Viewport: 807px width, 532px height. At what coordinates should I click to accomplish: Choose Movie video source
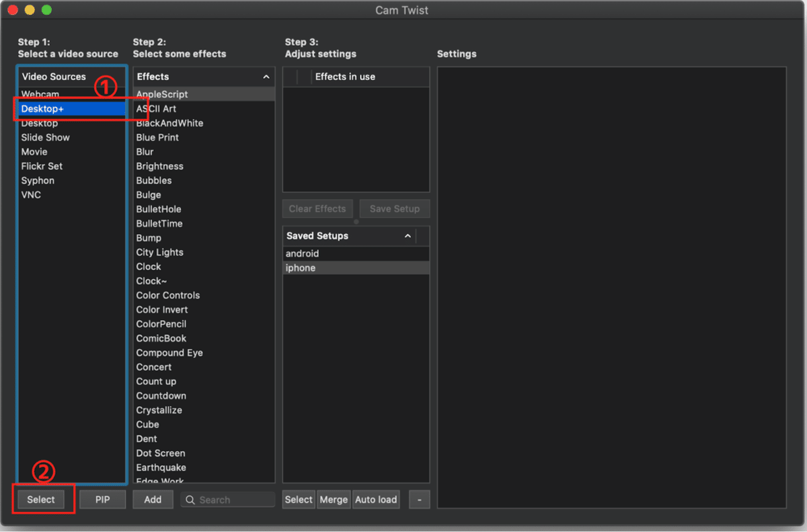(72, 151)
